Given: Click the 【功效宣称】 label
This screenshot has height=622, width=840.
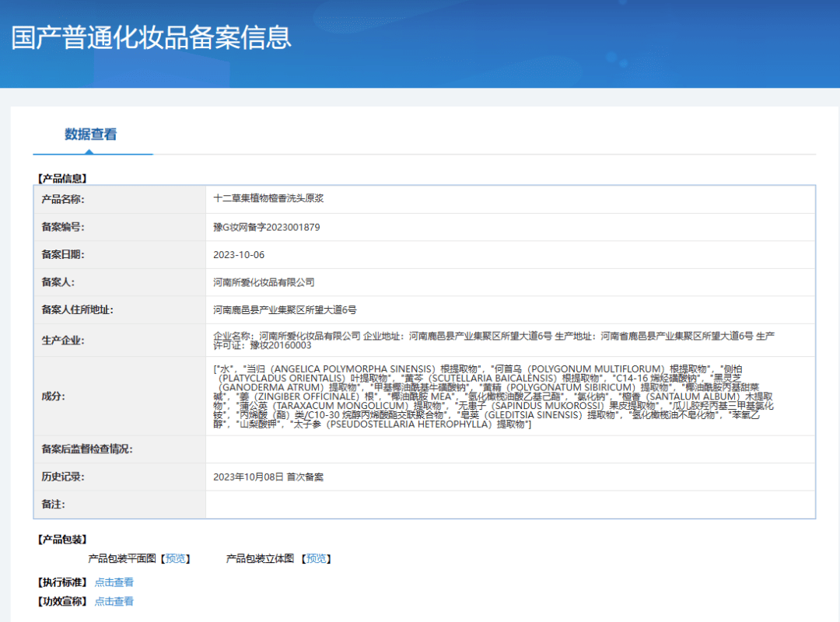Looking at the screenshot, I should coord(62,602).
